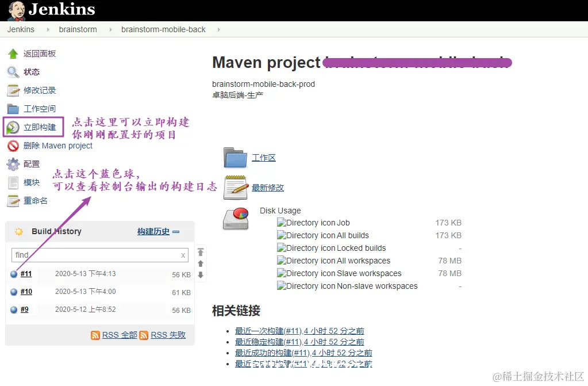The height and width of the screenshot is (386, 588).
Task: Open build #11 link
Action: (x=26, y=274)
